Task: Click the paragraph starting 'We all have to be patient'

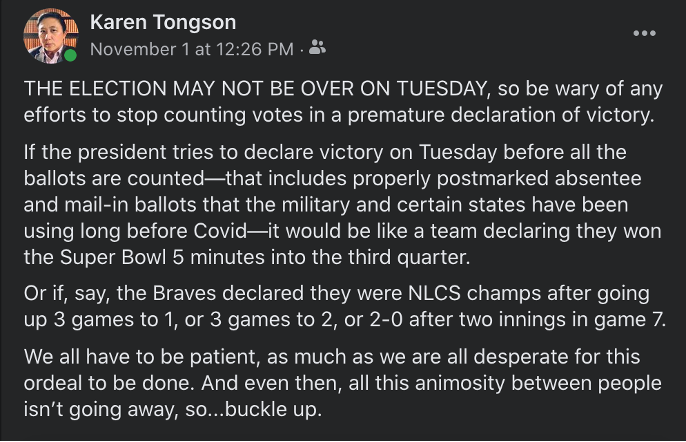Action: click(343, 383)
